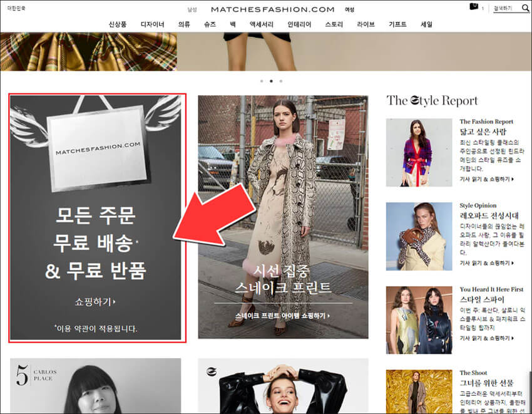Open the 의류 menu
Viewport: 532px width, 414px height.
[x=184, y=24]
